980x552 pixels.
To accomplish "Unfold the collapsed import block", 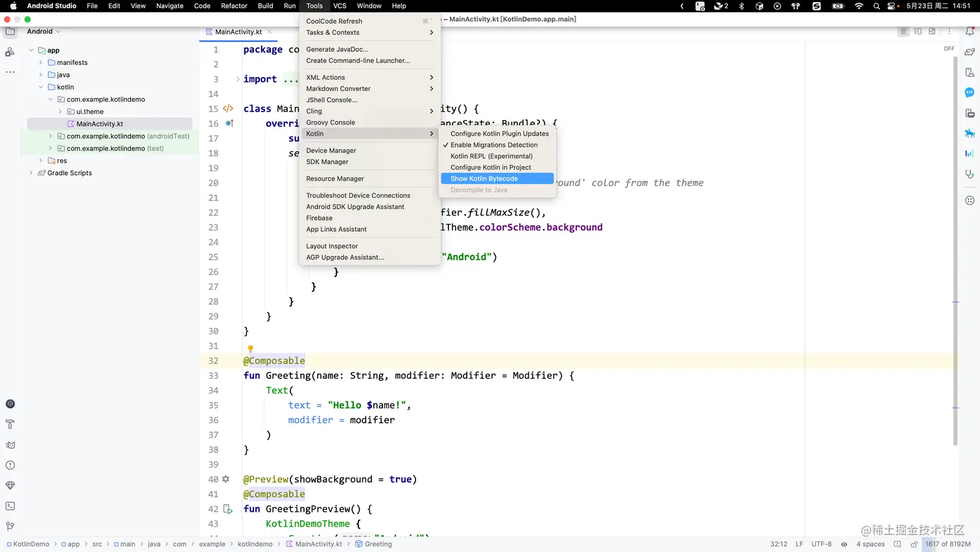I will pyautogui.click(x=238, y=79).
